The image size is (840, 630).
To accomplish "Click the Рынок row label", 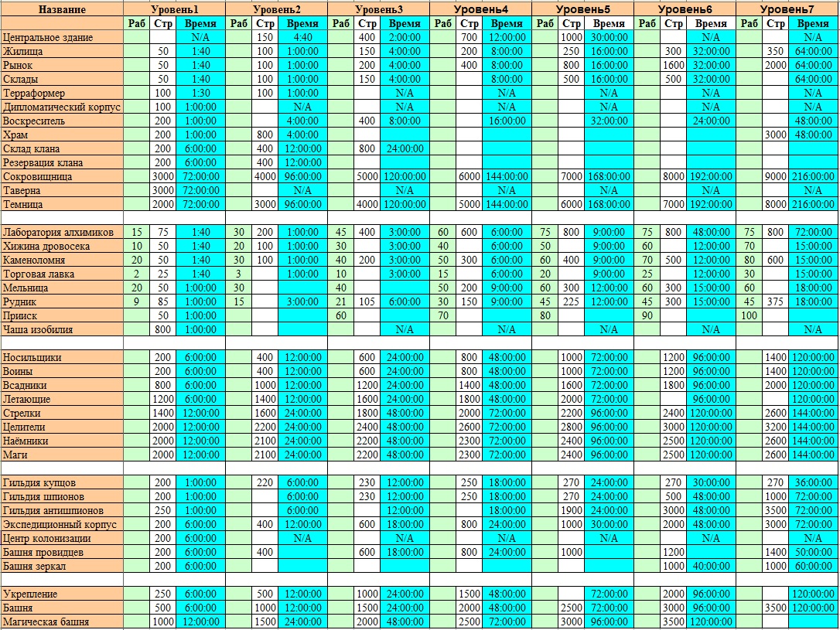I will click(62, 65).
